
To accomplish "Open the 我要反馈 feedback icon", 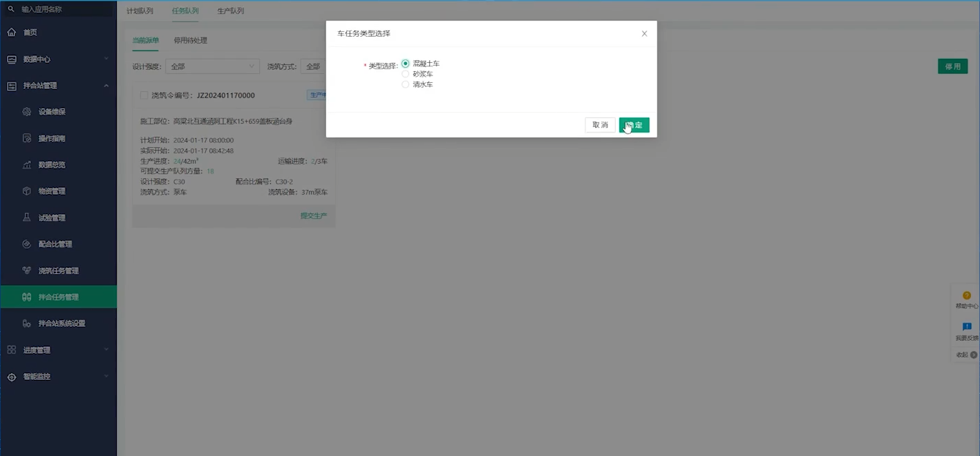I will 967,327.
